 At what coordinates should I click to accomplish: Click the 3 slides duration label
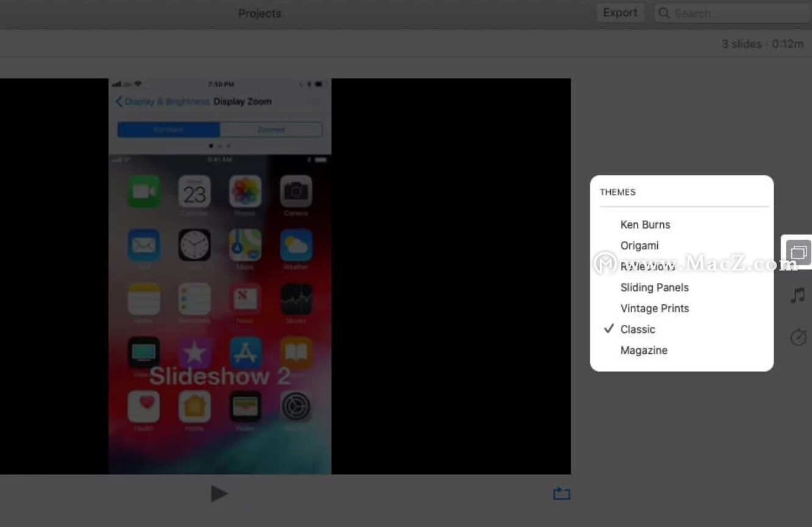763,44
